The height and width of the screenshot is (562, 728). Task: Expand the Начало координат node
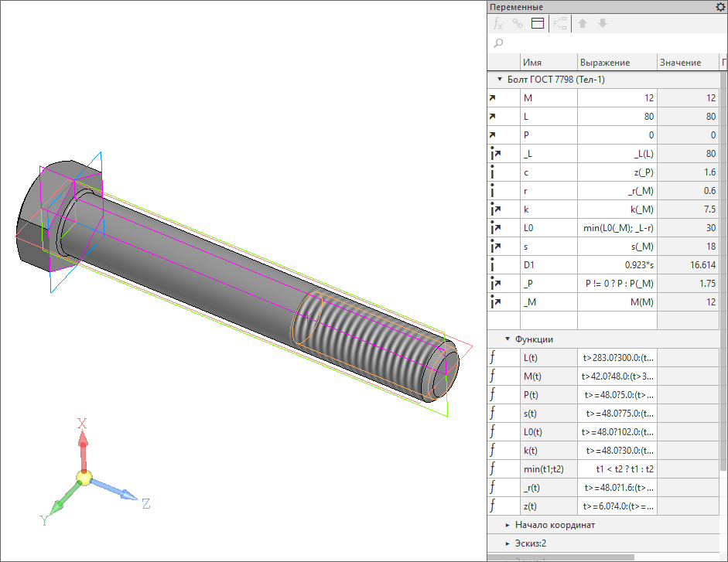(507, 525)
